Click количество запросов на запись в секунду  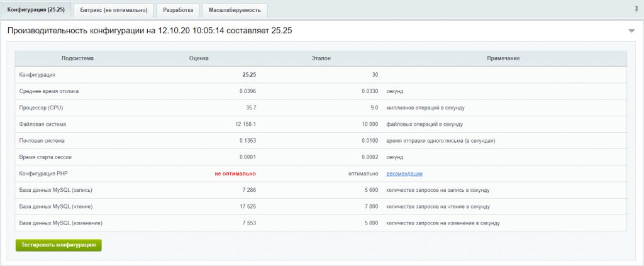click(438, 191)
